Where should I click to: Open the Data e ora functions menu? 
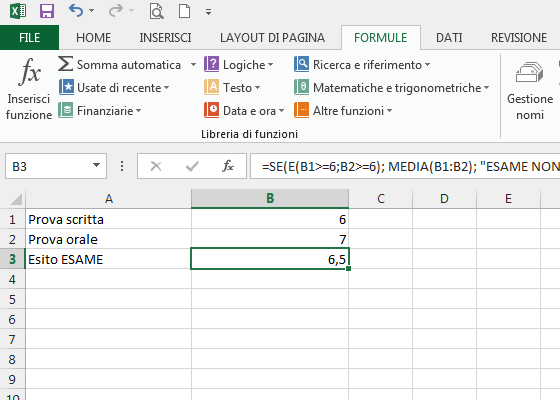click(x=244, y=111)
